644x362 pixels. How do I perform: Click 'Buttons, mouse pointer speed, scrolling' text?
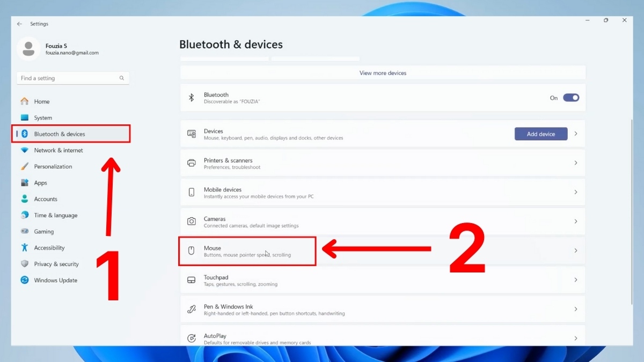(x=247, y=255)
